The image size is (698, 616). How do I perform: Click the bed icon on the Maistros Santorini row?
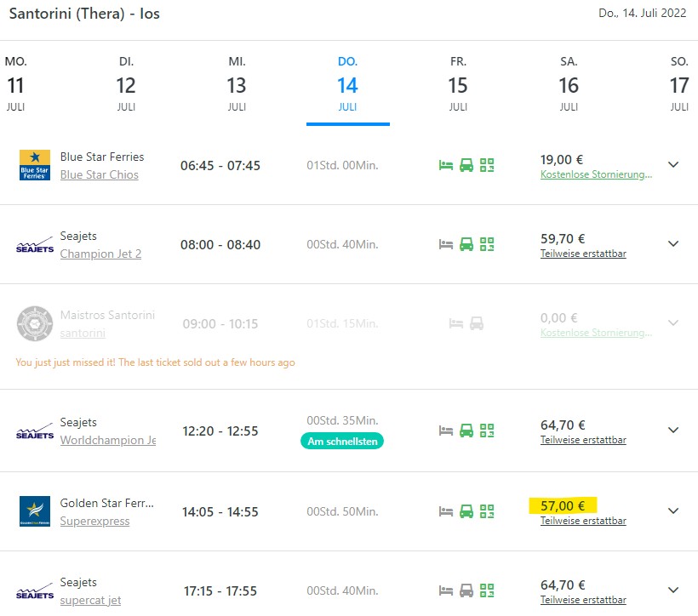tap(456, 323)
